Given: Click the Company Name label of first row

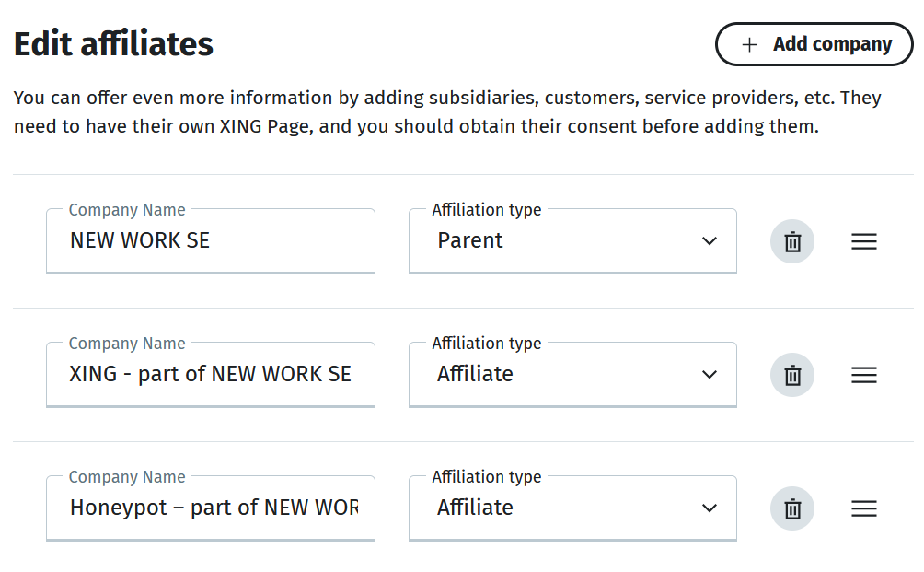Looking at the screenshot, I should (x=127, y=210).
